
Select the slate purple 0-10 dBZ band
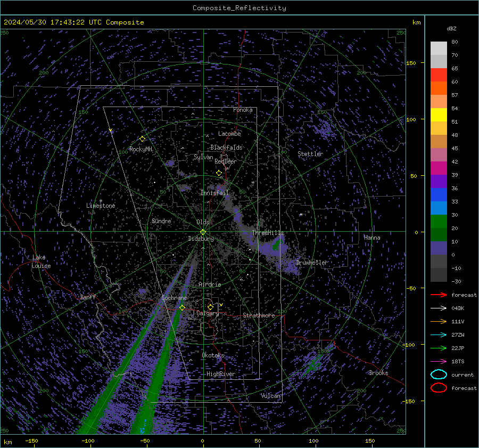click(x=439, y=248)
